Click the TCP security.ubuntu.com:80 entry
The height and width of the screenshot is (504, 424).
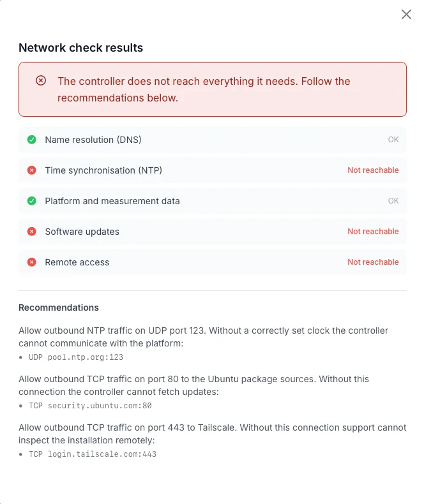90,406
